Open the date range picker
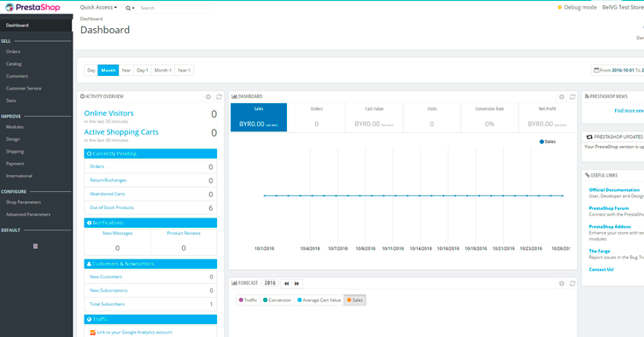This screenshot has height=337, width=644. pos(618,70)
